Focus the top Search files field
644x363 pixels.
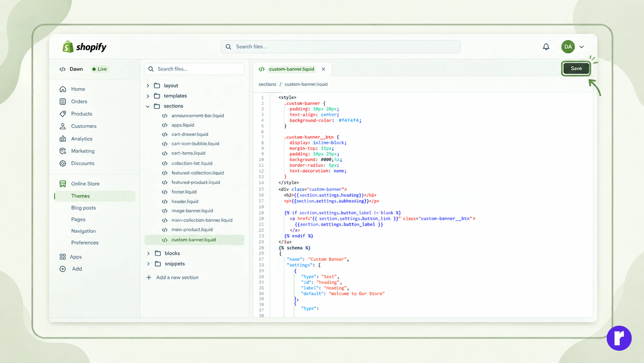(341, 47)
